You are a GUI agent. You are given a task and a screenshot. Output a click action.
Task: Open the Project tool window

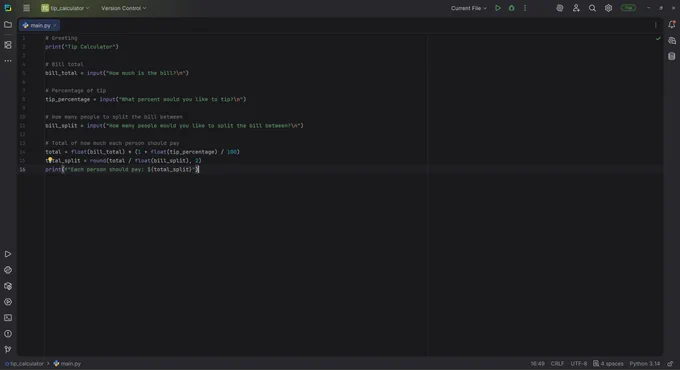point(8,25)
